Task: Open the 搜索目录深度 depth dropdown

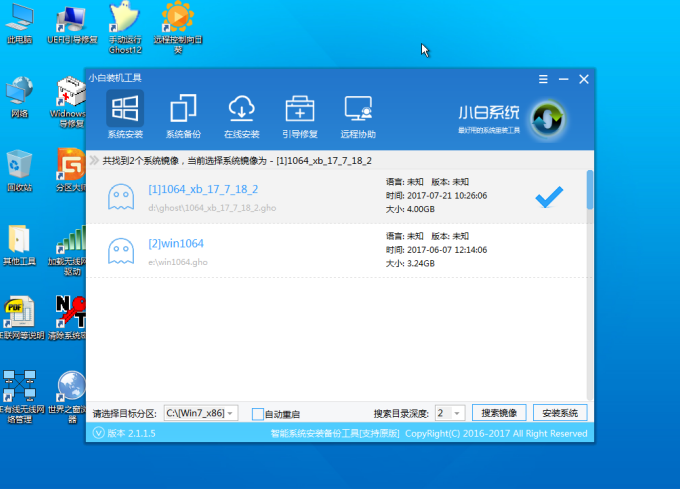Action: click(x=457, y=413)
